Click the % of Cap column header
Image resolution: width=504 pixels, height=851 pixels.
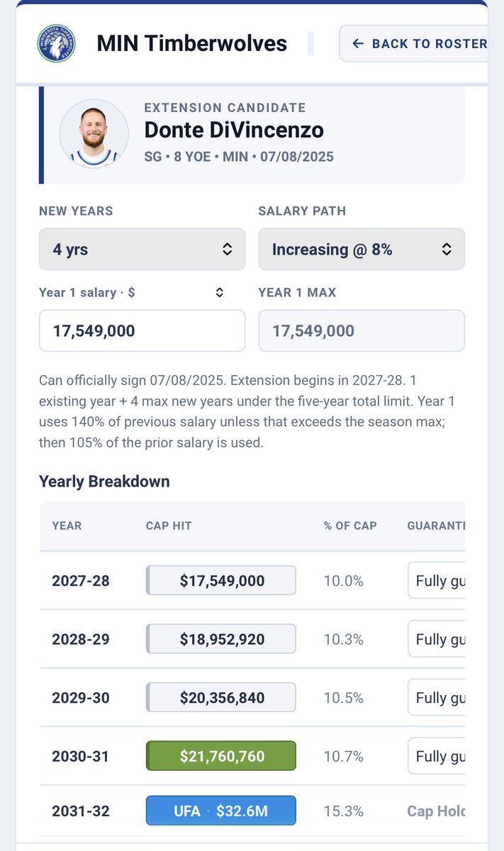pyautogui.click(x=350, y=526)
